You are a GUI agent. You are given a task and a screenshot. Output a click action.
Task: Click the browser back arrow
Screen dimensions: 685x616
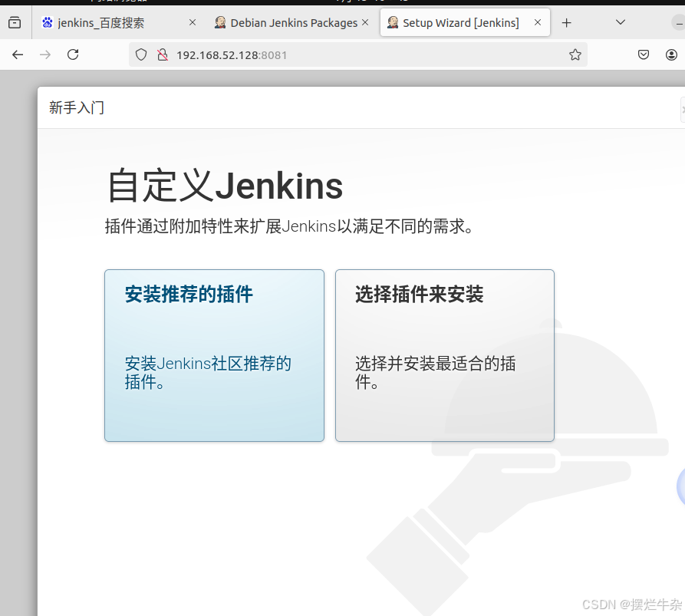pyautogui.click(x=18, y=54)
